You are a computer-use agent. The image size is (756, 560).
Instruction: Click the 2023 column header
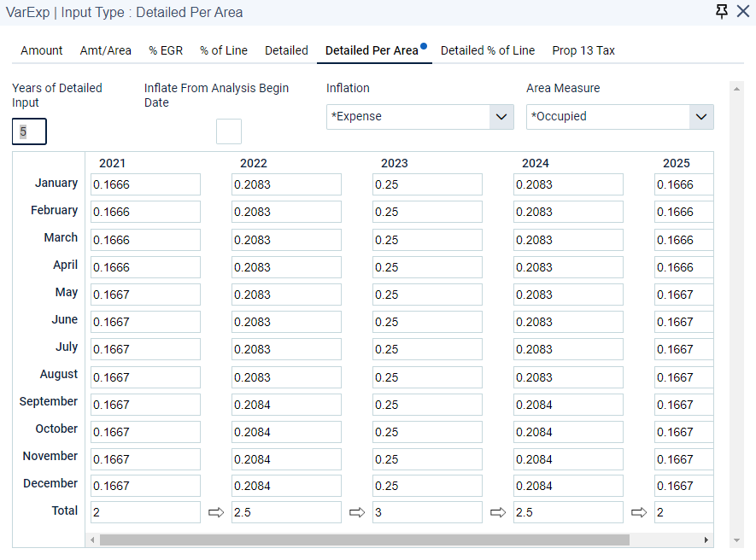395,163
